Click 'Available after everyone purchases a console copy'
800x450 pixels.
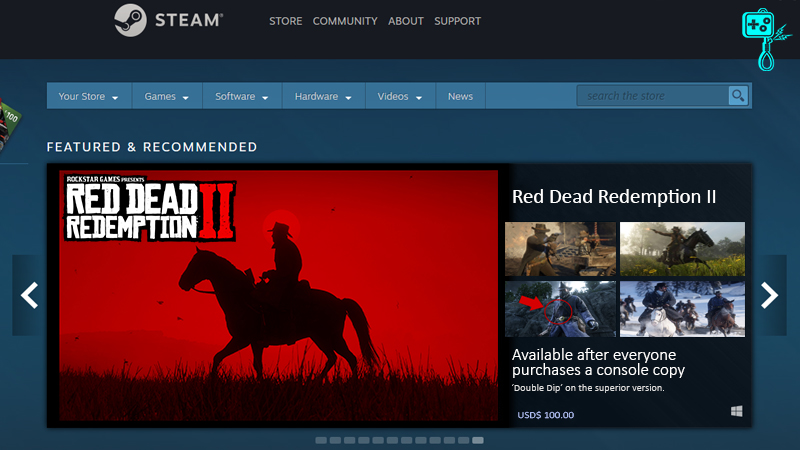pyautogui.click(x=598, y=362)
